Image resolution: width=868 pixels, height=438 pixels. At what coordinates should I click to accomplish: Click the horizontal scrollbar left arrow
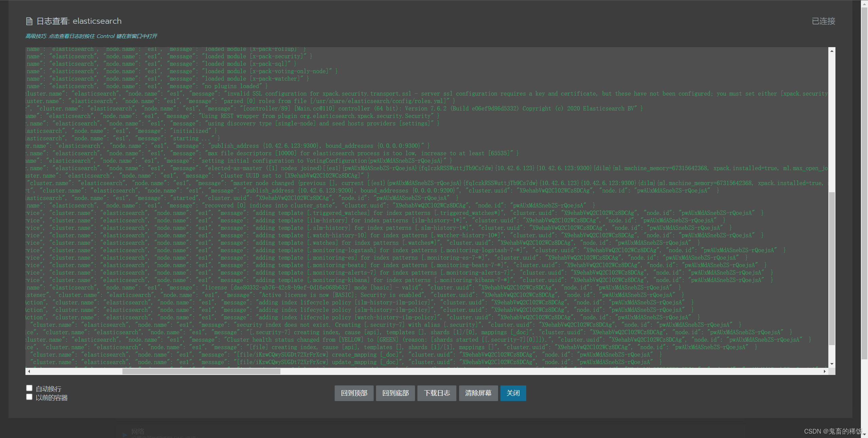coord(29,371)
